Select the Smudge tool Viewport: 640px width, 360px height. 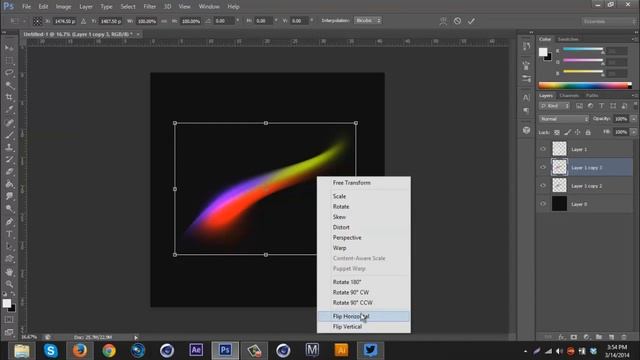(9, 197)
